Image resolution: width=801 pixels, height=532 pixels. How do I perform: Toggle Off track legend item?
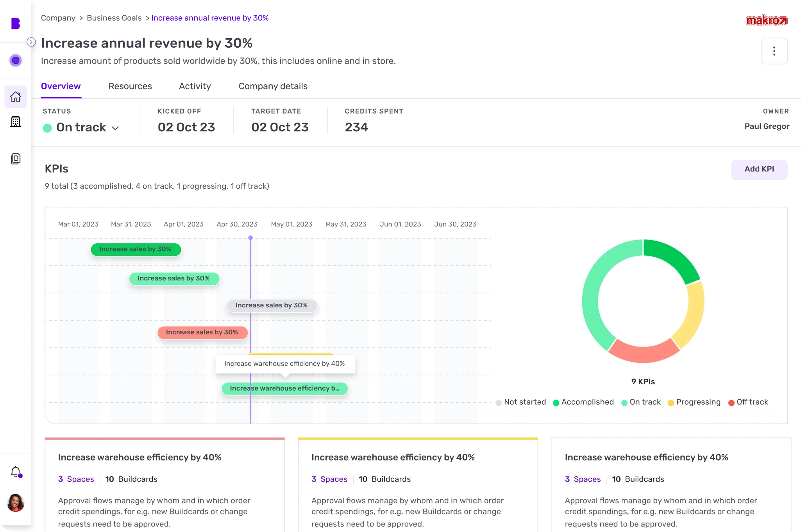748,402
